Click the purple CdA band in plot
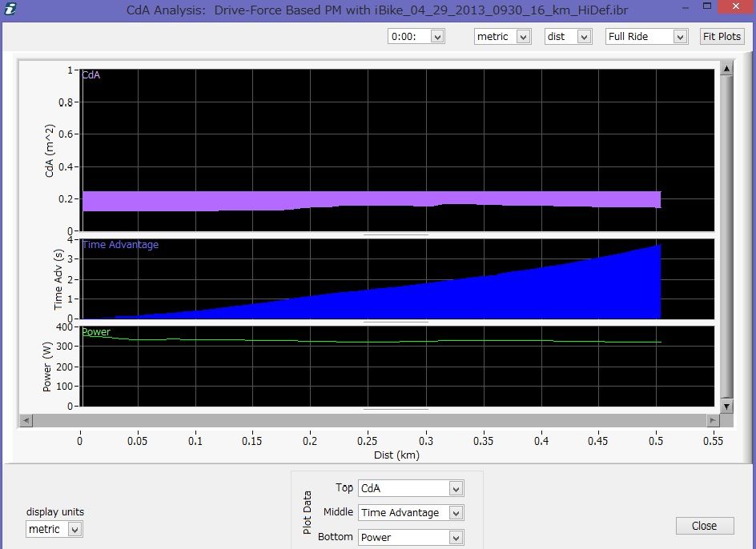Viewport: 756px width, 549px height. tap(372, 198)
